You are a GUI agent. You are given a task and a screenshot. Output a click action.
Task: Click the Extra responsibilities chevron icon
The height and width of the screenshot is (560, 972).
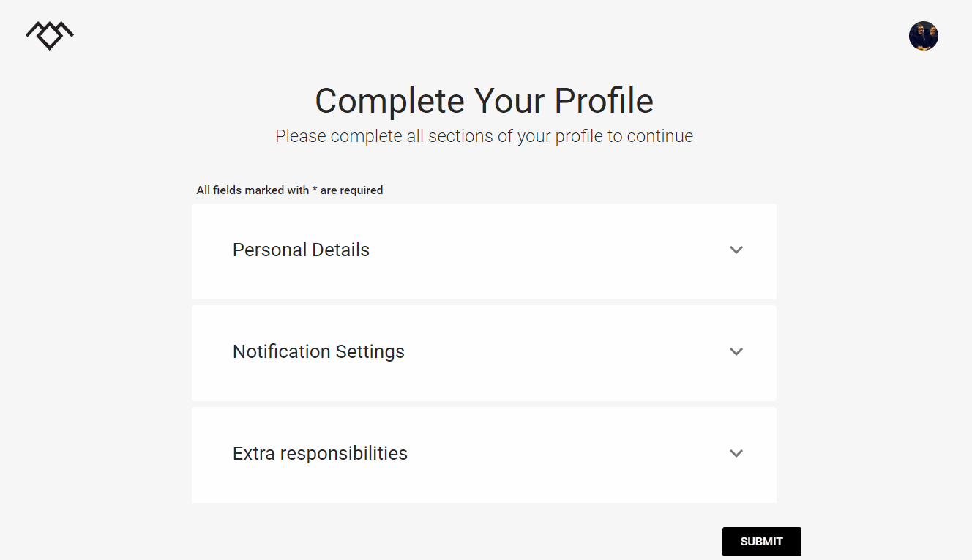click(736, 453)
